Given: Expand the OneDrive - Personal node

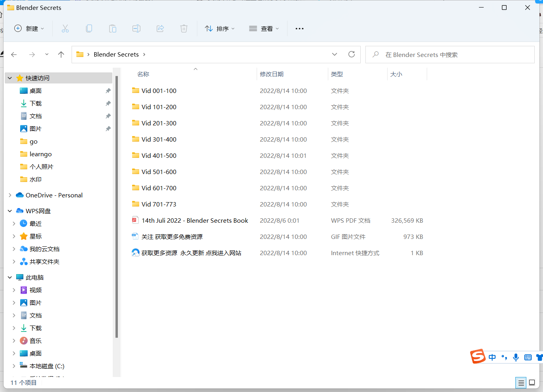Looking at the screenshot, I should click(x=10, y=195).
